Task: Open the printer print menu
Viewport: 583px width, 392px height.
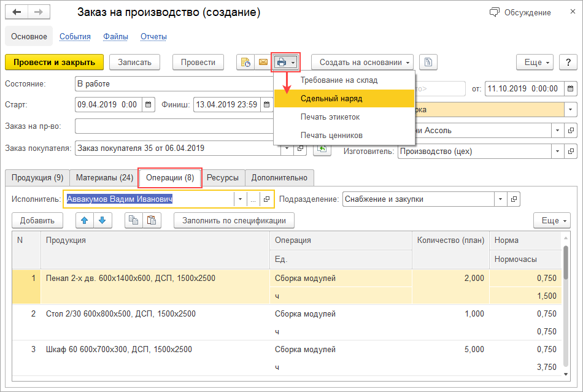Action: click(x=285, y=62)
